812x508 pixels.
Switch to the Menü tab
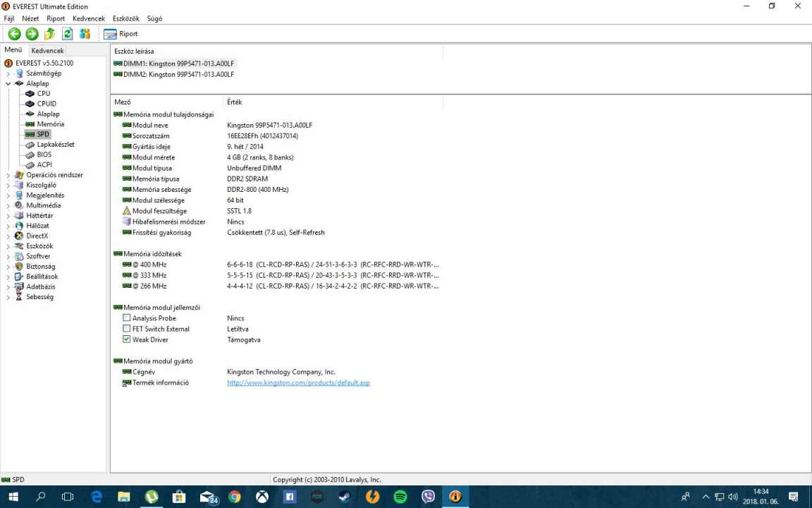pos(13,50)
